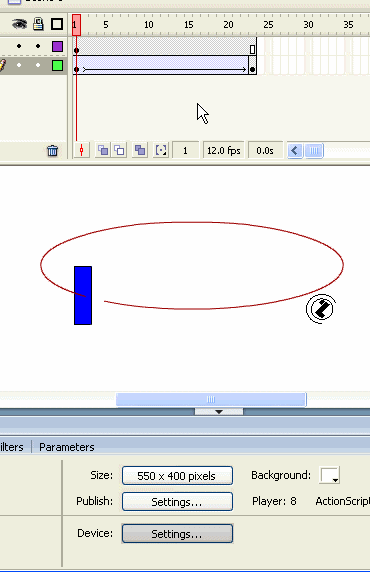The image size is (370, 572).
Task: Click the Center Frame button
Action: click(82, 150)
